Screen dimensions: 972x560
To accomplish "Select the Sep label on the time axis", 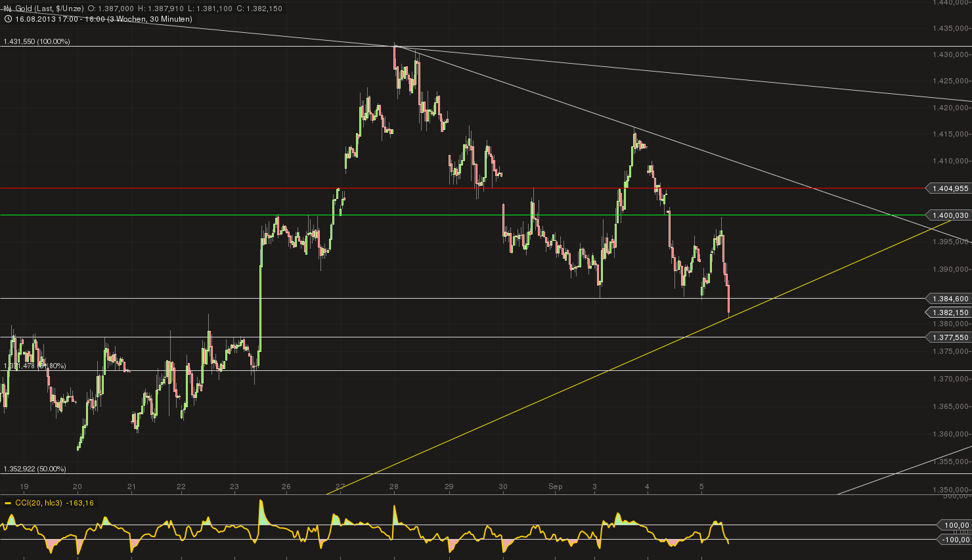I will click(x=556, y=486).
